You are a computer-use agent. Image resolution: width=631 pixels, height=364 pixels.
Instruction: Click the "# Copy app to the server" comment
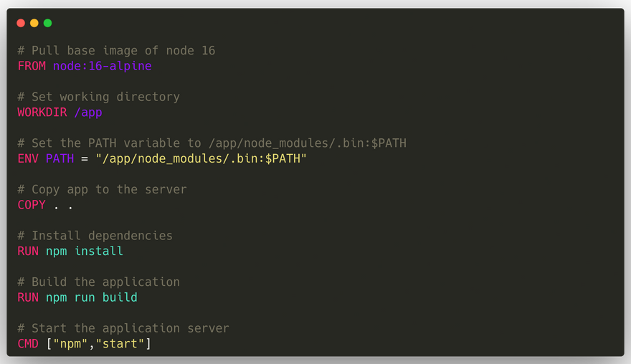pos(102,189)
